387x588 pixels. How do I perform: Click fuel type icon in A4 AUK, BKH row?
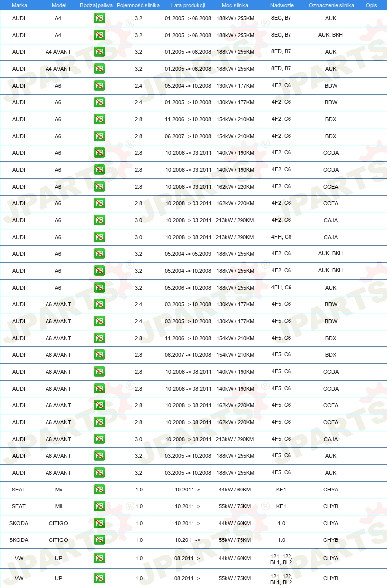(99, 35)
